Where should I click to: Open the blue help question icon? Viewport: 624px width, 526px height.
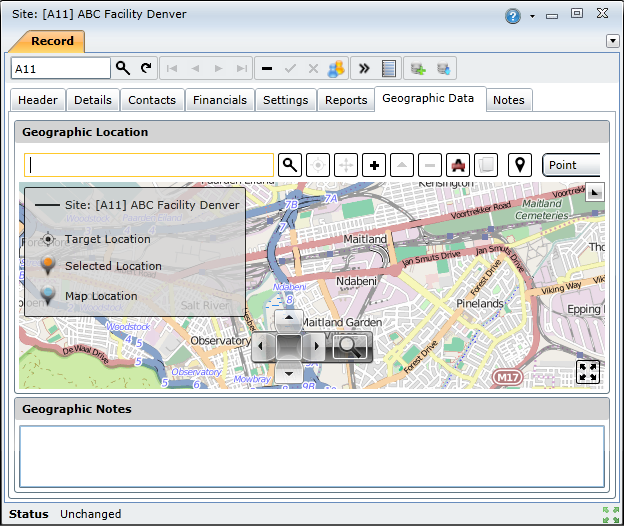coord(513,16)
